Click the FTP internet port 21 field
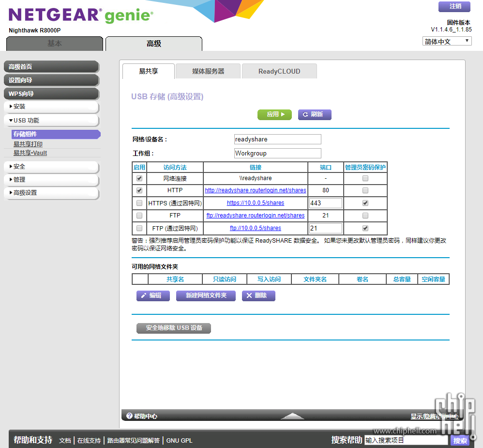The height and width of the screenshot is (448, 483). pos(326,228)
